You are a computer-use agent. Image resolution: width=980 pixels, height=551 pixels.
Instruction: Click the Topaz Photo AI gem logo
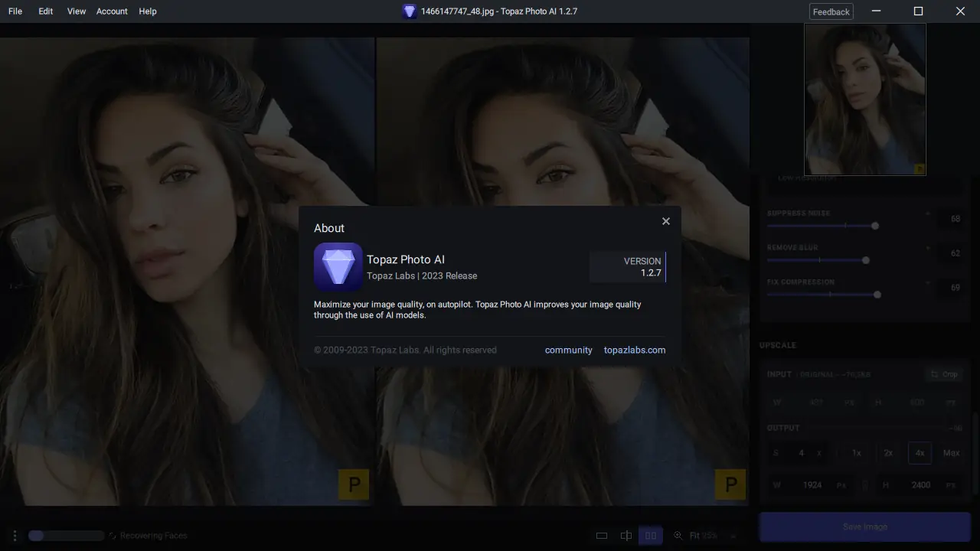[338, 267]
